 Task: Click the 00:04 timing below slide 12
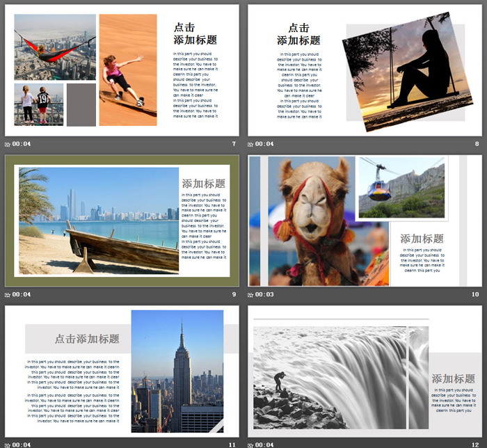pos(265,445)
